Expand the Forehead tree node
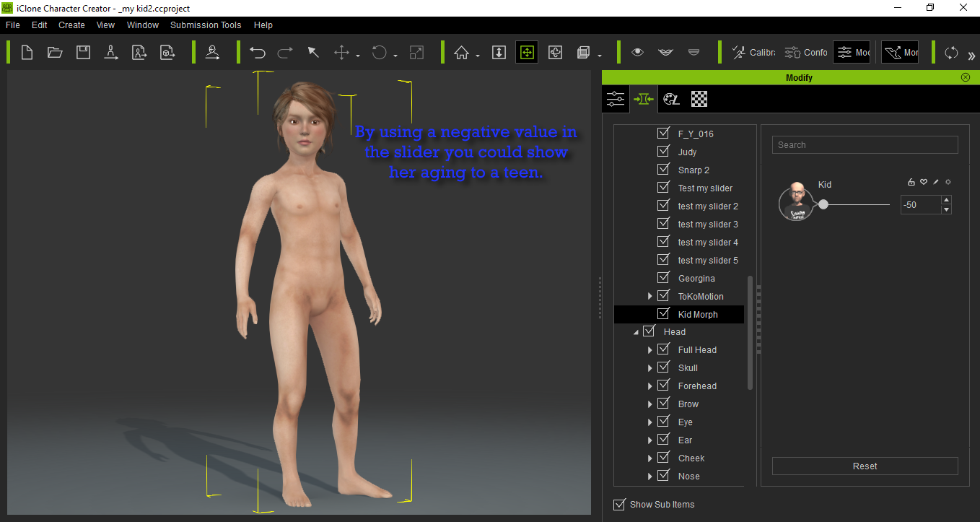 [x=649, y=386]
